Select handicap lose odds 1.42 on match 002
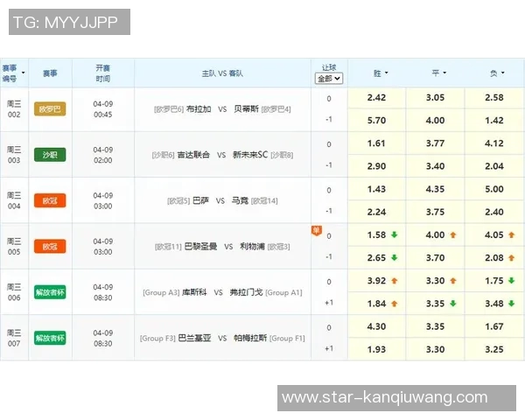Viewport: 525px width, 420px height. point(494,120)
